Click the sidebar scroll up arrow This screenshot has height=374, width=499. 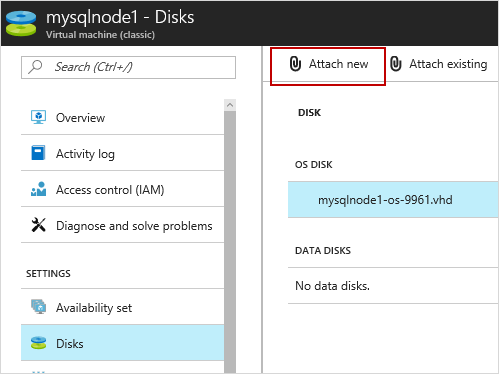230,105
